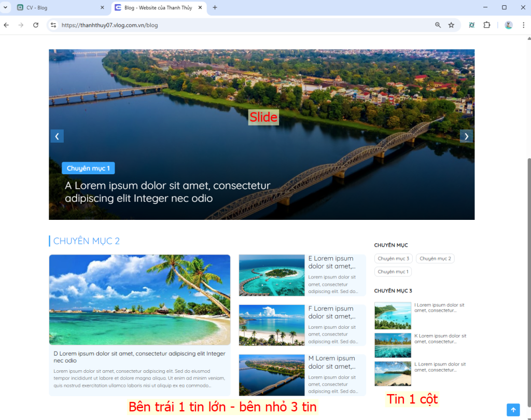Open the Chrome three-dot menu
Image resolution: width=531 pixels, height=420 pixels.
click(523, 25)
